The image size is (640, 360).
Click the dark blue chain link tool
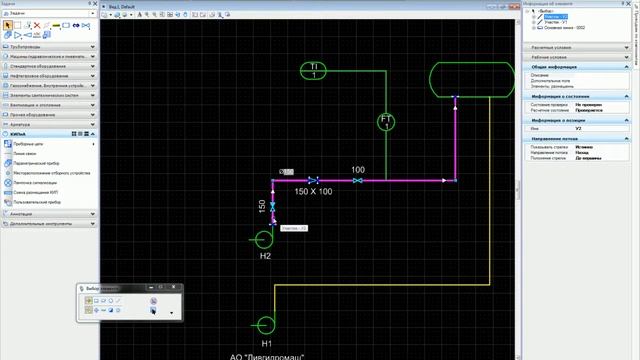pos(76,25)
